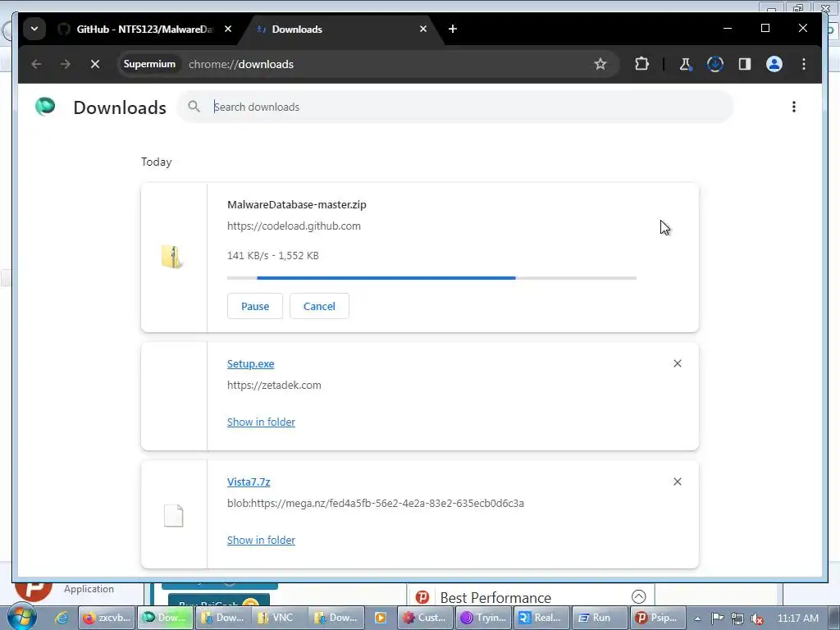This screenshot has height=630, width=840.
Task: Remove Vista7.z from the list
Action: 677,482
